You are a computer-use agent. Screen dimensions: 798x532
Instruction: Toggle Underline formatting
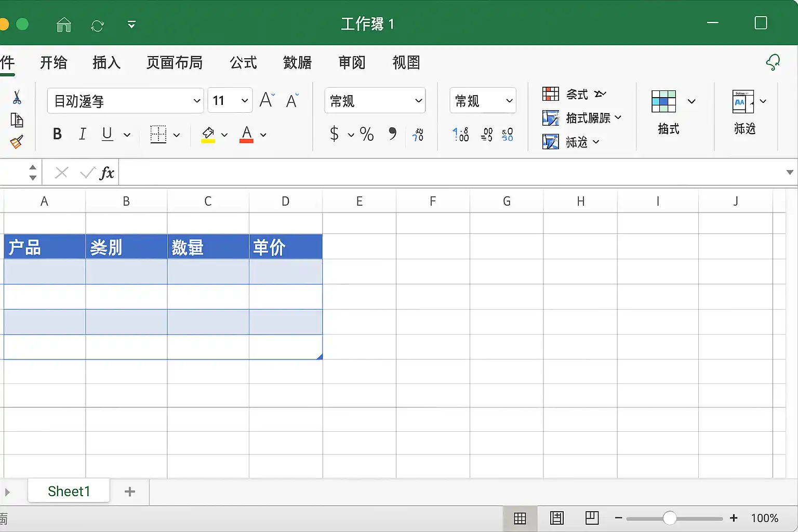click(107, 134)
